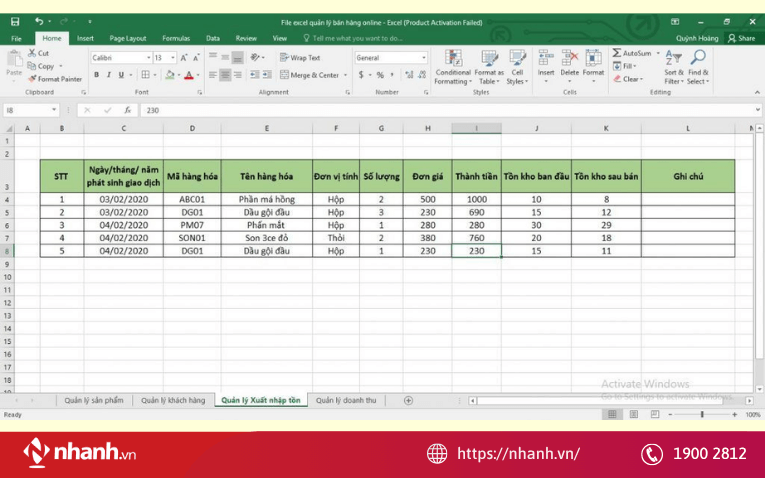Apply Comma Style number format
This screenshot has width=765, height=478.
tap(392, 75)
